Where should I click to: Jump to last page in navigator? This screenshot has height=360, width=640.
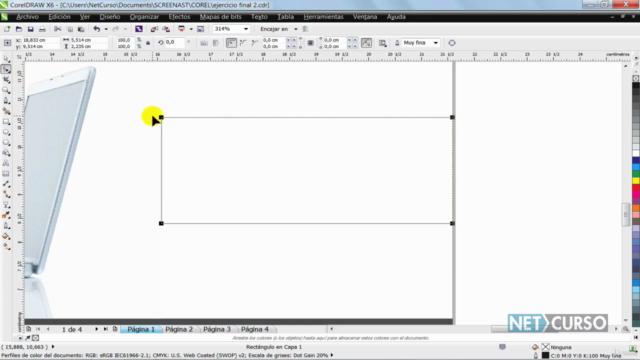coord(105,329)
